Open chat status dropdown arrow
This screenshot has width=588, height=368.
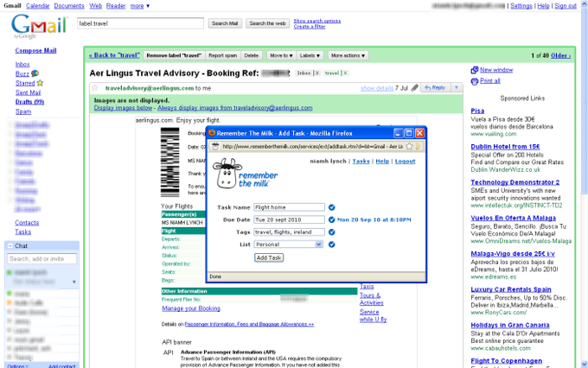click(73, 282)
